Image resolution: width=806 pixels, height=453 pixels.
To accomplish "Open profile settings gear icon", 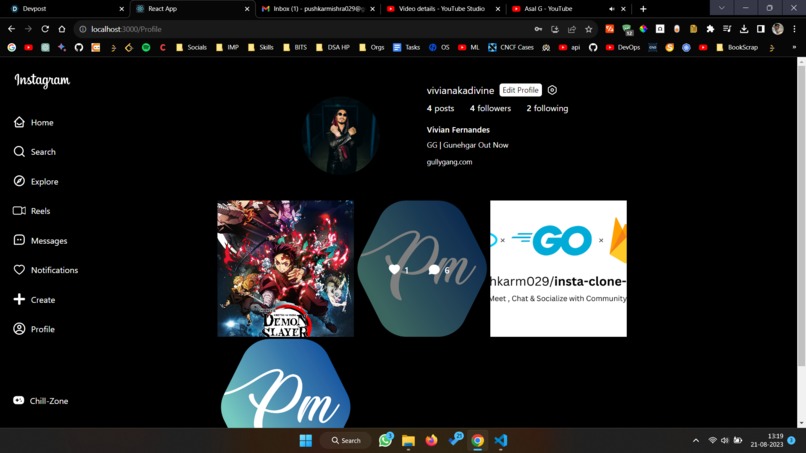I will 552,90.
